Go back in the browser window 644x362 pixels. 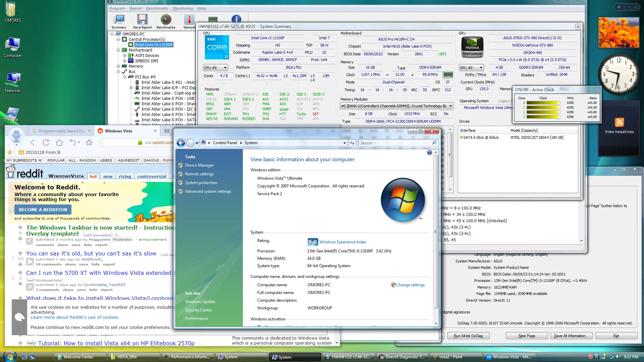[x=33, y=142]
